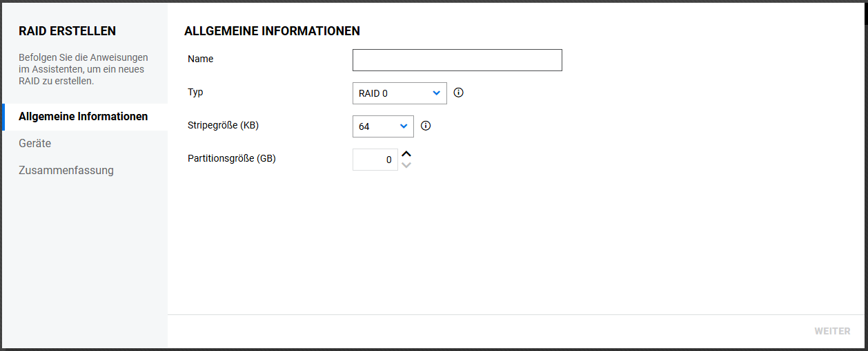Screen dimensions: 868x351
Task: Select the Allgemeine Informationen step
Action: tap(83, 117)
